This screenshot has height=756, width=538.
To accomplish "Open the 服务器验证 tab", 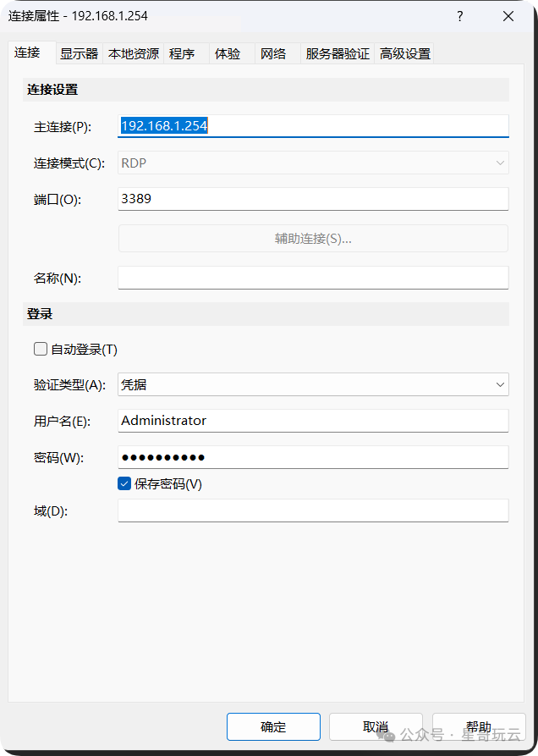I will point(338,53).
